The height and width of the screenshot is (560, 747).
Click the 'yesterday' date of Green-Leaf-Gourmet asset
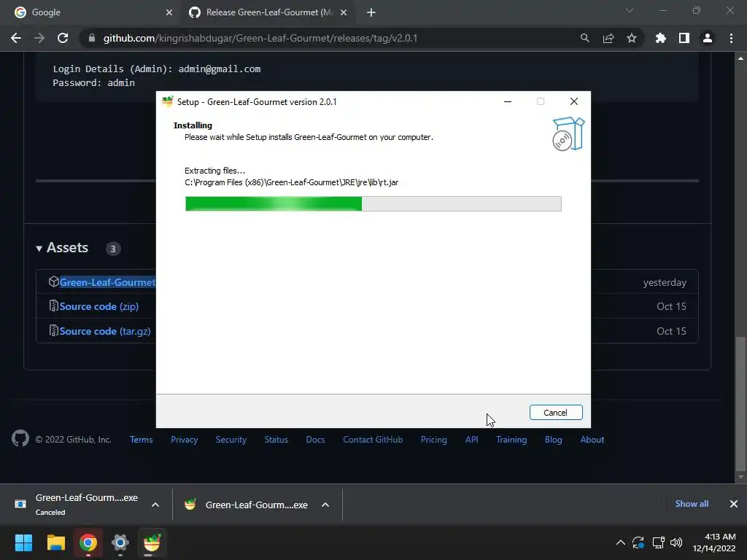tap(665, 282)
